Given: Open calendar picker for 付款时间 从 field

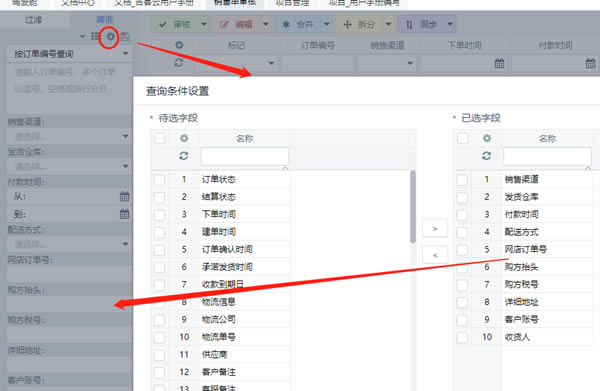Looking at the screenshot, I should (x=124, y=196).
